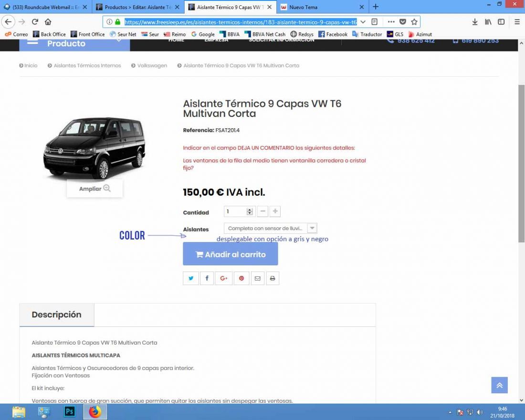
Task: Open a new browser tab
Action: (x=376, y=7)
